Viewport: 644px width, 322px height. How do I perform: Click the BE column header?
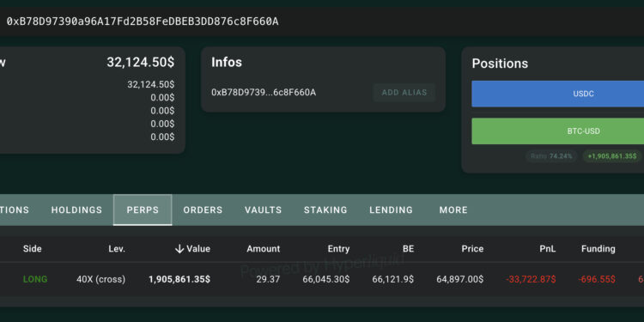pos(408,248)
